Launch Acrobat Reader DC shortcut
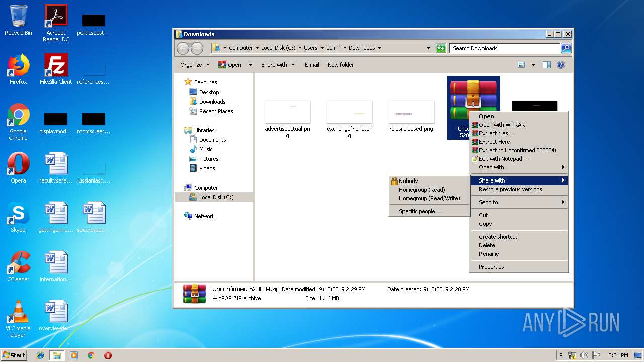The width and height of the screenshot is (644, 362). [56, 23]
